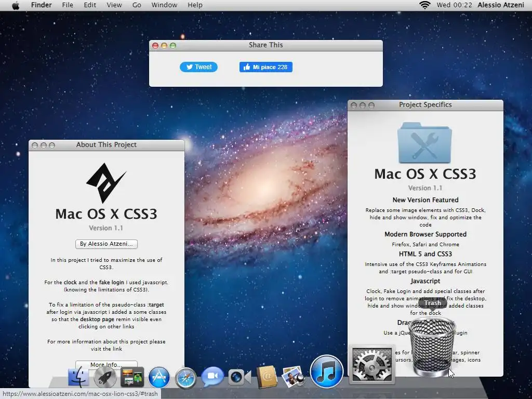The height and width of the screenshot is (399, 532).
Task: Click Mac OS X CSS3 title in About window
Action: click(x=106, y=214)
